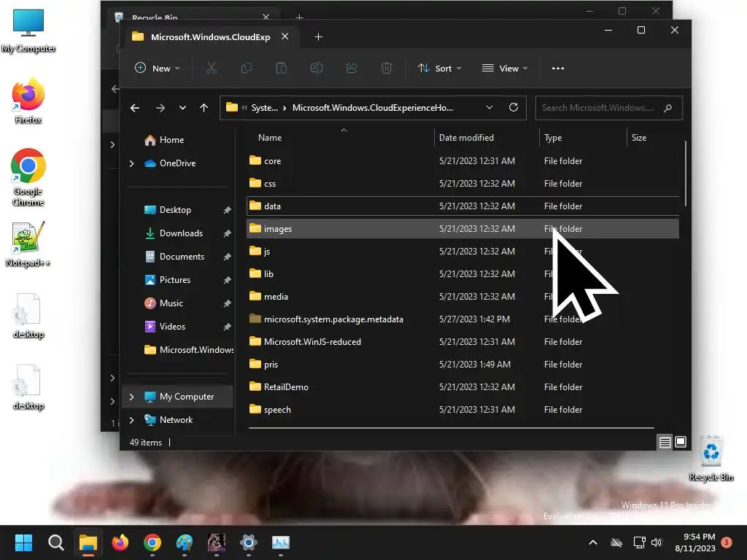Click Syste... breadcrumb in address bar
The width and height of the screenshot is (747, 560).
[264, 108]
